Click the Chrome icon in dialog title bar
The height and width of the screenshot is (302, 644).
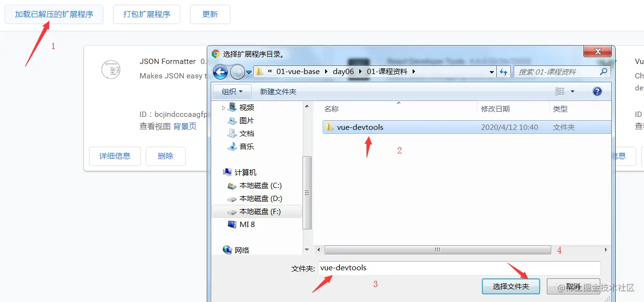click(x=216, y=54)
